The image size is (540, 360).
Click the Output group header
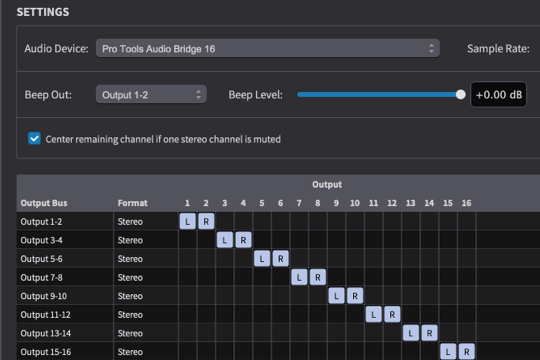pyautogui.click(x=327, y=184)
